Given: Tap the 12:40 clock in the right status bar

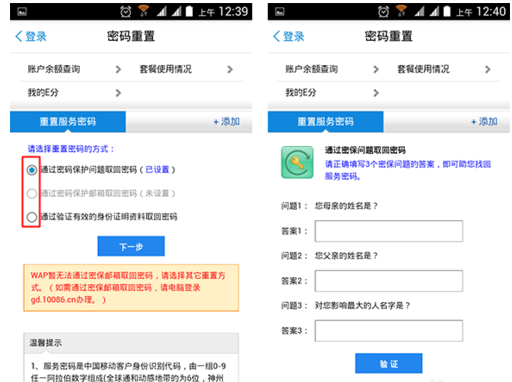Looking at the screenshot, I should (491, 12).
